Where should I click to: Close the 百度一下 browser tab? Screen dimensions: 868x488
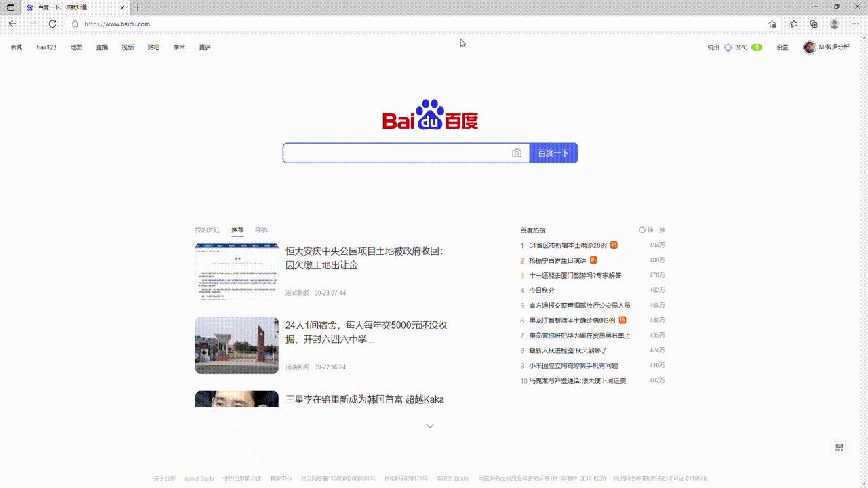point(121,7)
